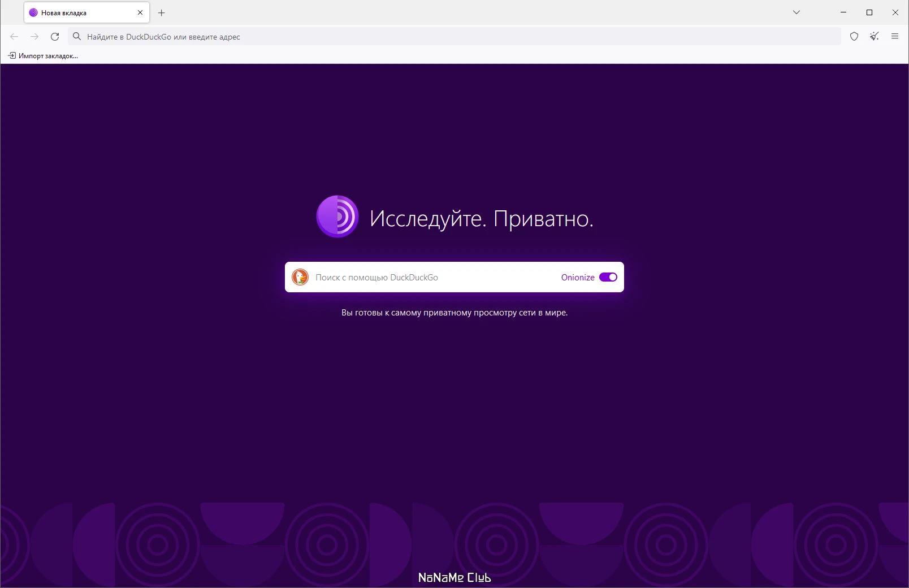Screen dimensions: 909x588
Task: Click the shield security level icon
Action: 854,37
